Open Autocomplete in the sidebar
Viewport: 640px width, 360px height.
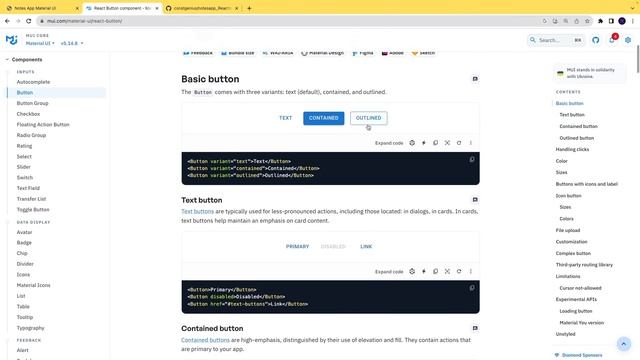click(33, 82)
